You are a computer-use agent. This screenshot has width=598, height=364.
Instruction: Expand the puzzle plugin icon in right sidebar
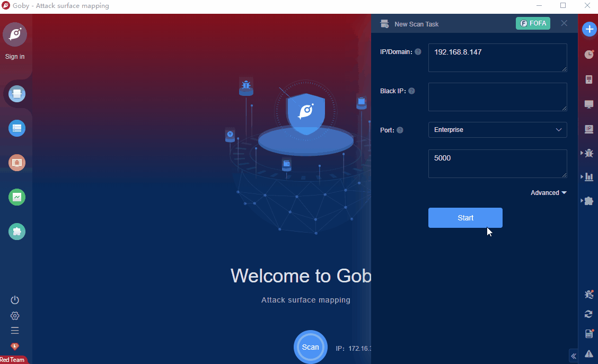588,201
